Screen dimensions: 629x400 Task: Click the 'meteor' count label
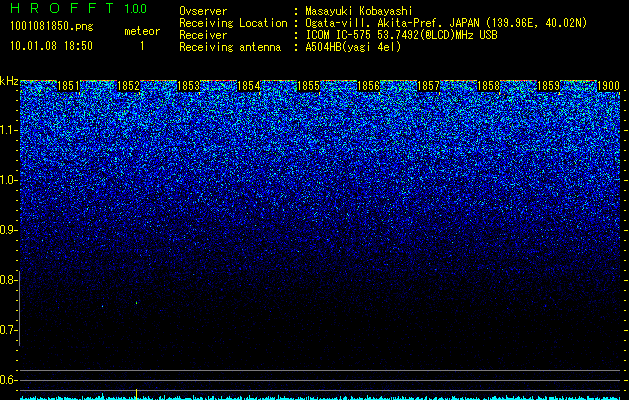(x=142, y=31)
